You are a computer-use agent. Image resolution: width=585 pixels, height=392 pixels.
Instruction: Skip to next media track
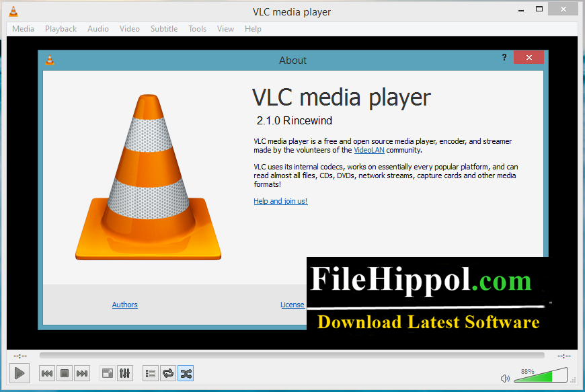coord(82,373)
